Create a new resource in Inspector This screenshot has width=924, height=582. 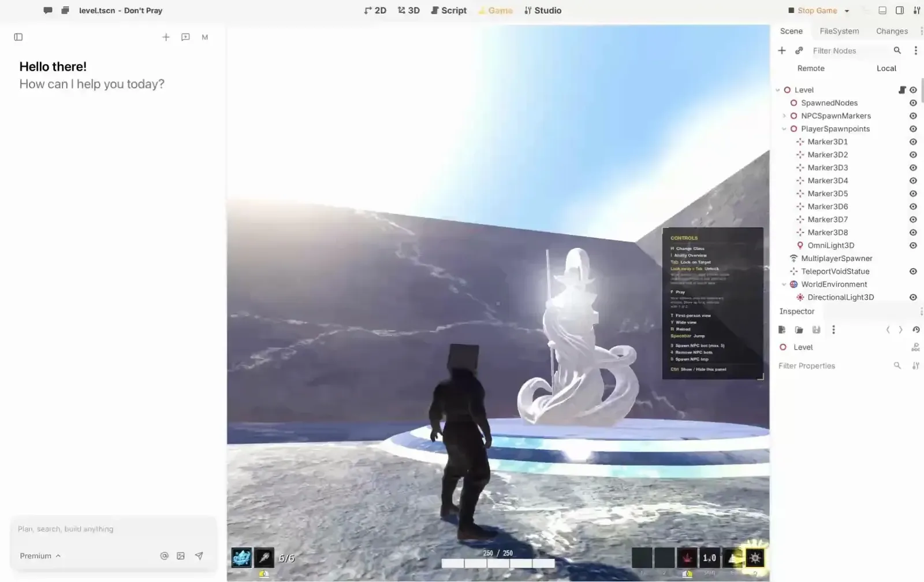(x=782, y=329)
